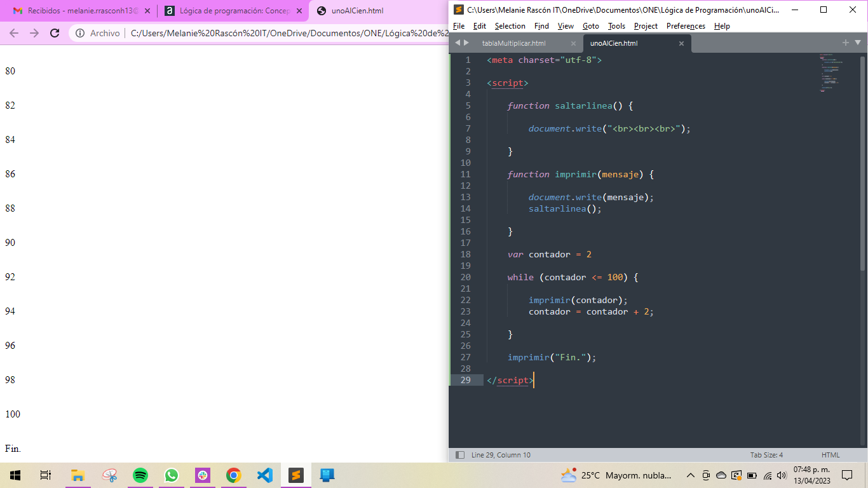The width and height of the screenshot is (868, 488).
Task: Click the browser back arrow
Action: (x=13, y=33)
